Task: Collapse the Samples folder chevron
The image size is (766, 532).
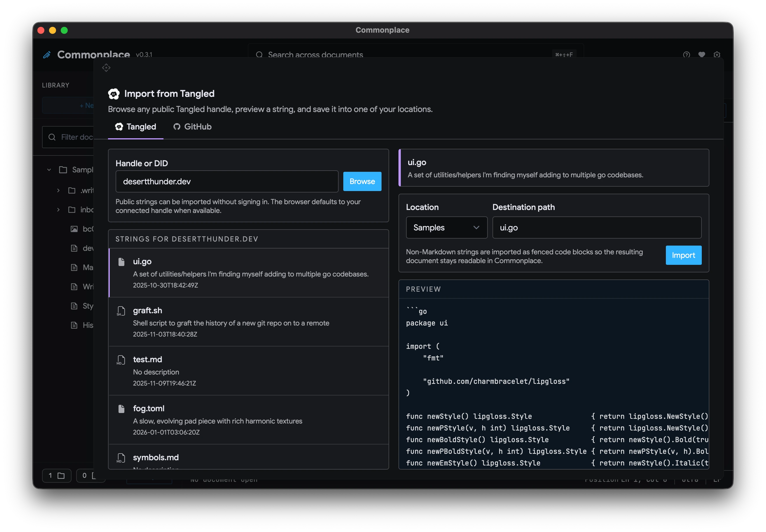Action: (x=49, y=170)
